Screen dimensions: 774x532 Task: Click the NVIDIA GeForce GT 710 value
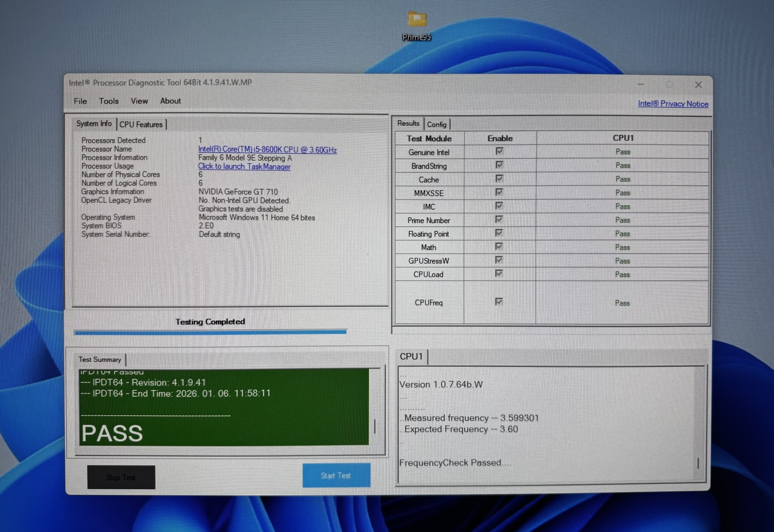point(238,192)
